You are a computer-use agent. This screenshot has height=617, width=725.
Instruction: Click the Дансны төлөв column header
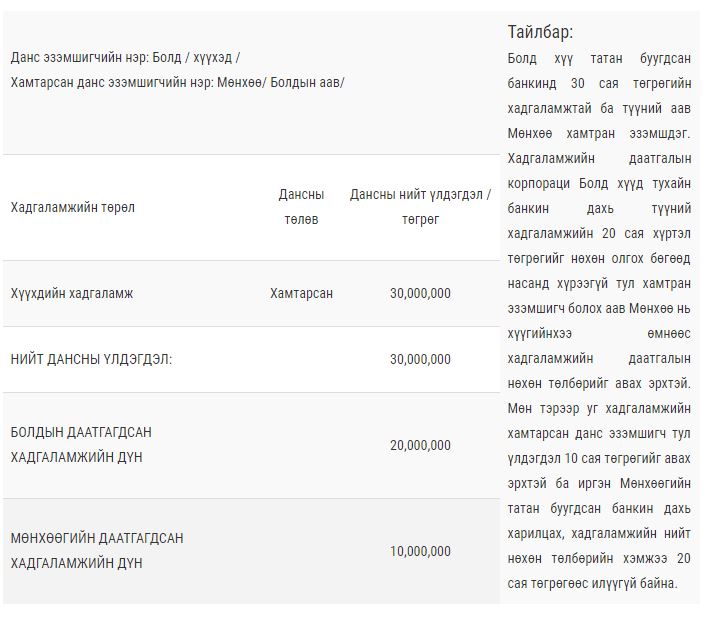click(x=301, y=207)
